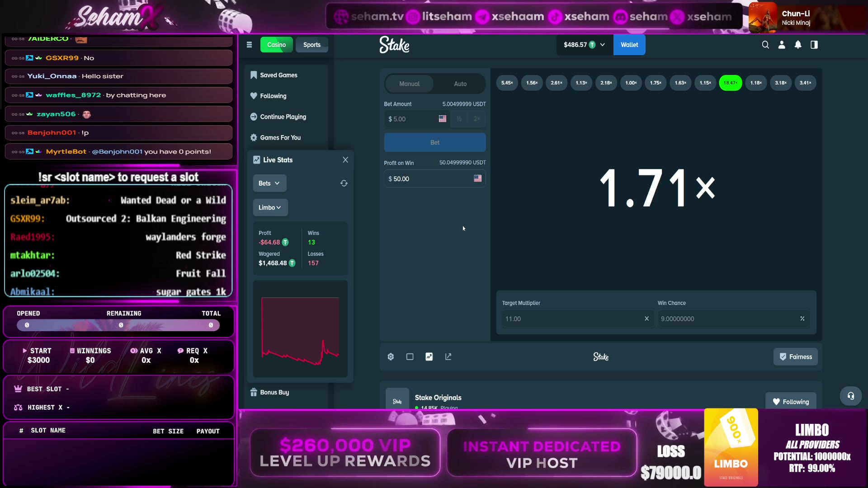The image size is (868, 488).
Task: Halve the bet amount with ½ button
Action: pos(459,119)
